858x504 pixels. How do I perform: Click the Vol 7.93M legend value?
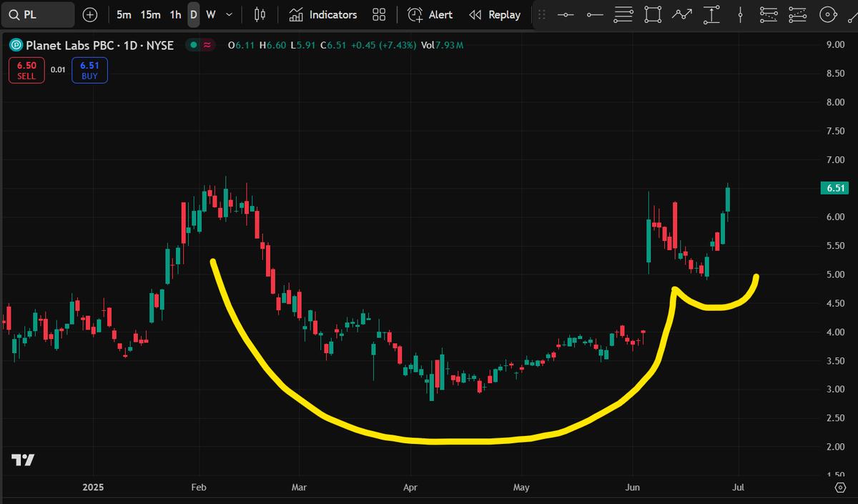[x=443, y=45]
